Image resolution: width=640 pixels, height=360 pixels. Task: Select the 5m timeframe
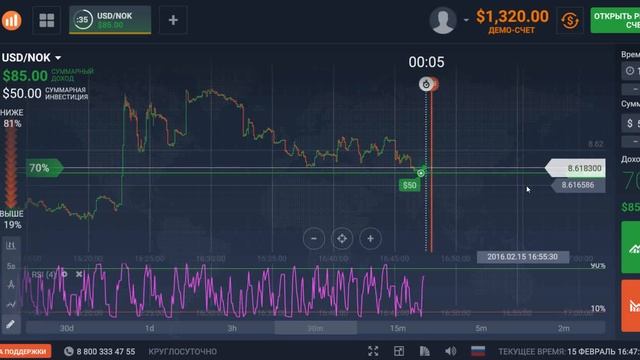point(481,328)
